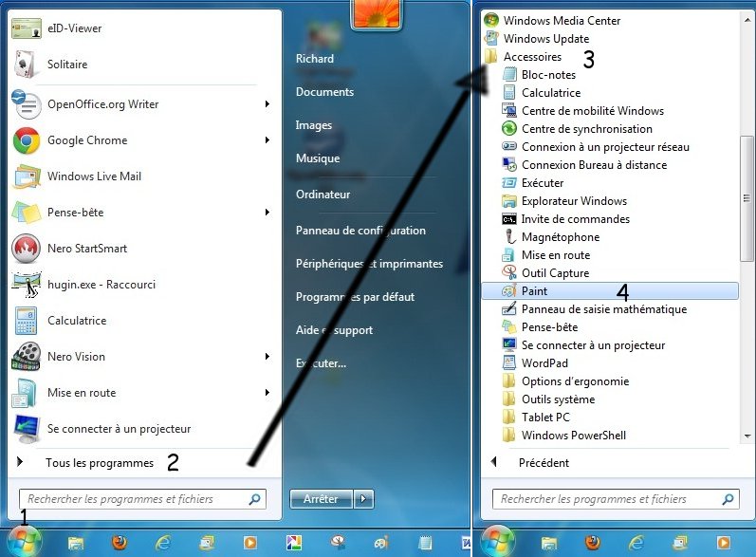Click the Start orb below number 1

23,542
